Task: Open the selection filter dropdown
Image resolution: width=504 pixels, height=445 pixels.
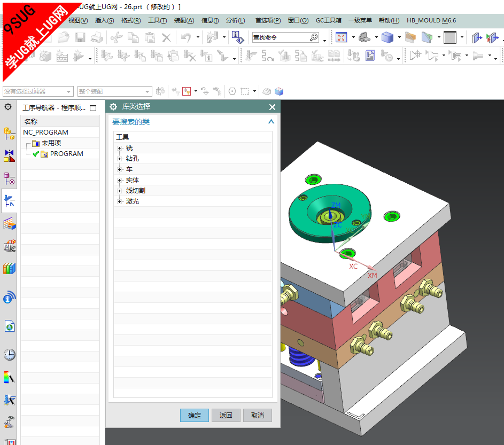Action: click(x=38, y=91)
